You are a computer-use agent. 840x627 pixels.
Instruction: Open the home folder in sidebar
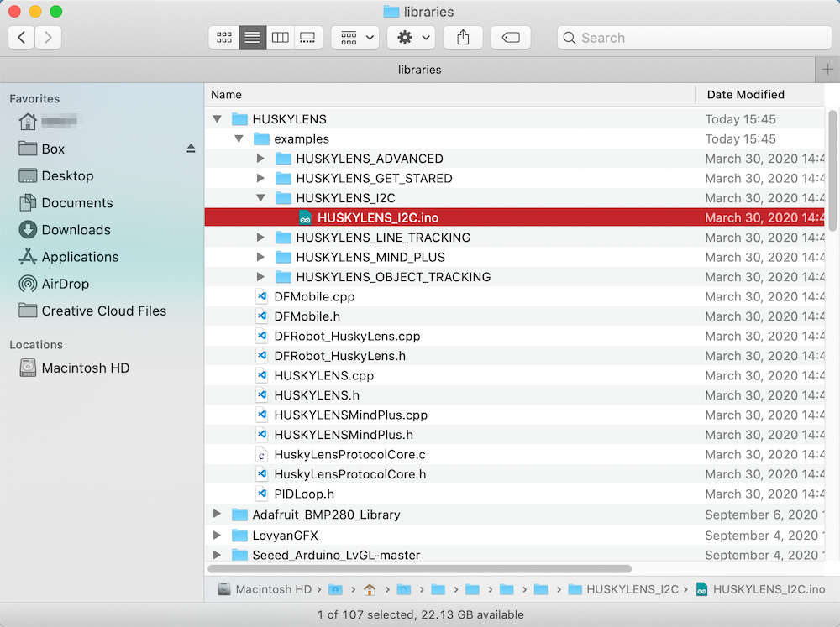48,122
